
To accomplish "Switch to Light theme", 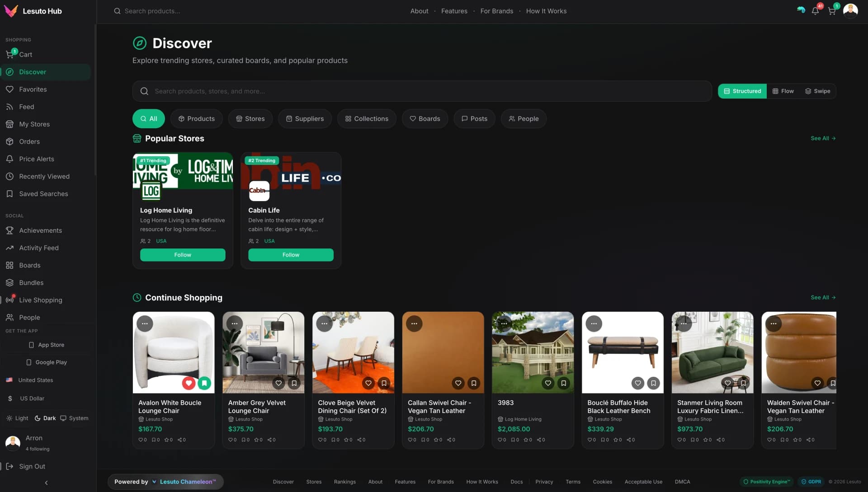I will pyautogui.click(x=17, y=418).
